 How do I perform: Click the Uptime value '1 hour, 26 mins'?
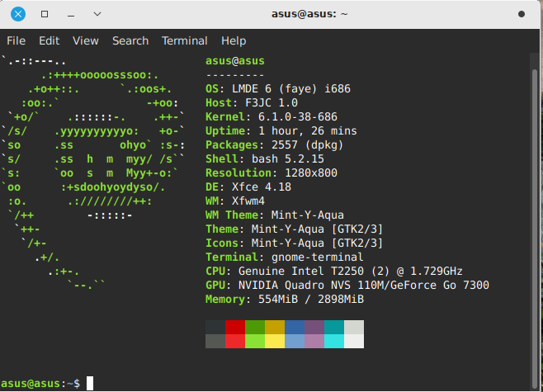coord(308,131)
